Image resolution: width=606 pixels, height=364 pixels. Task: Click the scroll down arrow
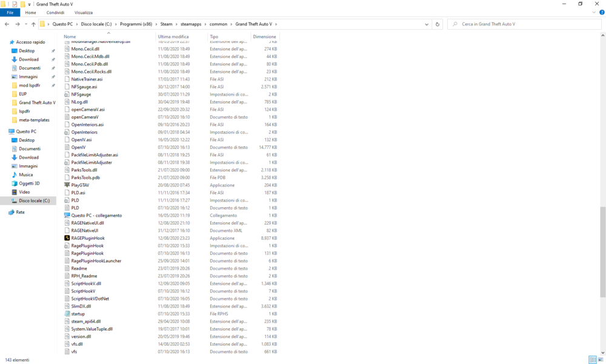coord(602,352)
